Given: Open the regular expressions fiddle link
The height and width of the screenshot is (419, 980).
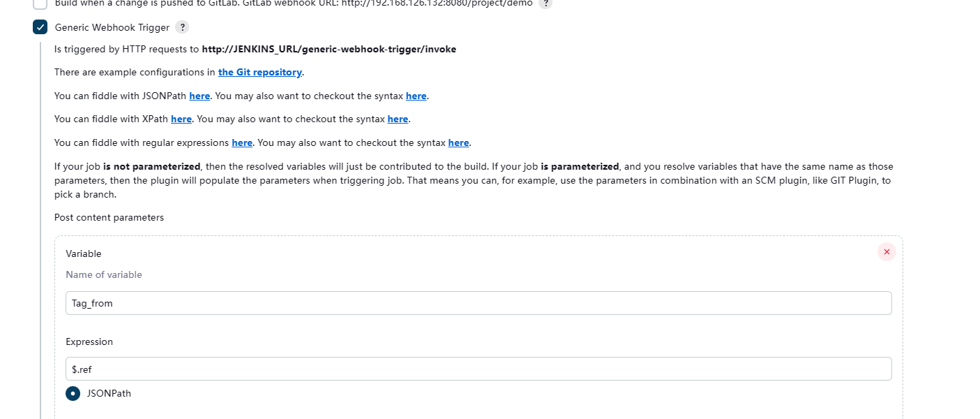Looking at the screenshot, I should pyautogui.click(x=242, y=142).
